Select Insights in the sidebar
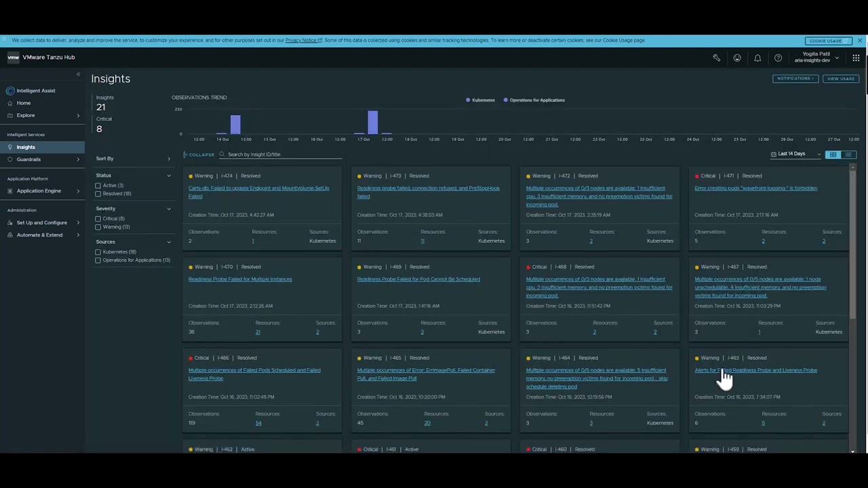 click(x=26, y=147)
